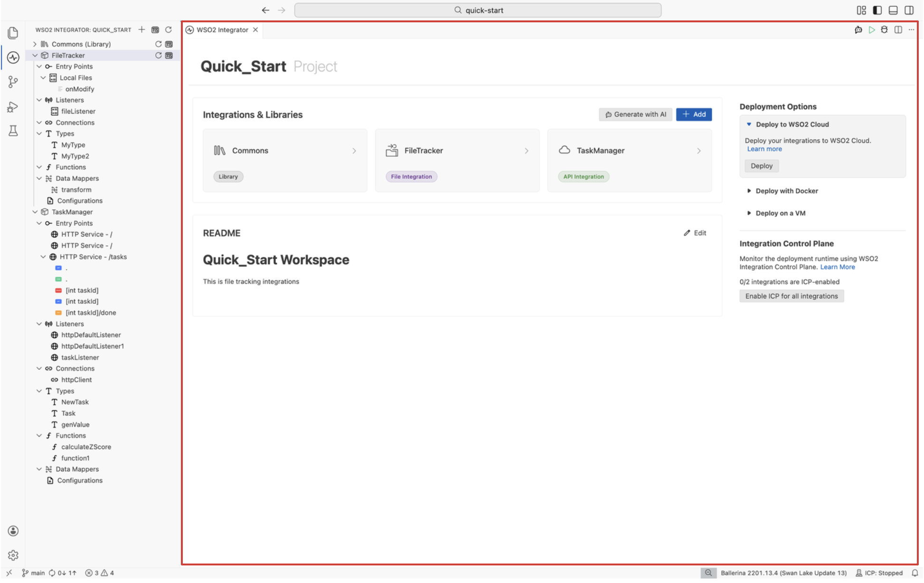The width and height of the screenshot is (924, 583).
Task: Open Learn More link for Integration Control Plane
Action: [838, 267]
